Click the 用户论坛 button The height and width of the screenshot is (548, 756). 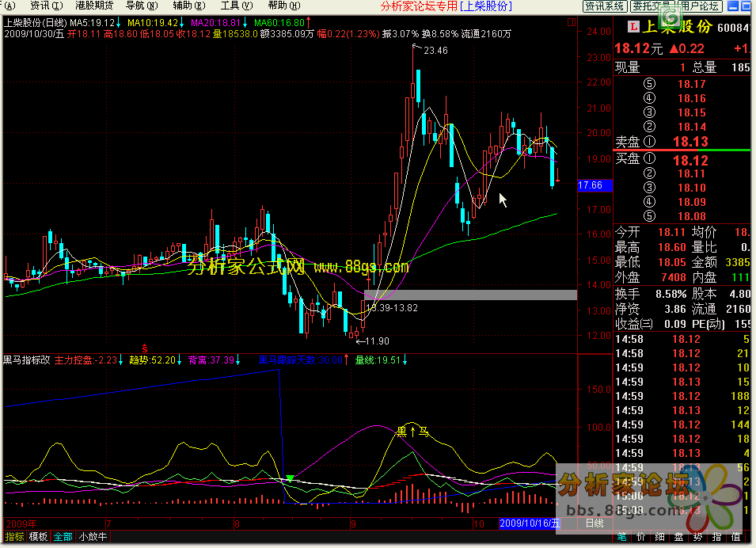pyautogui.click(x=700, y=6)
